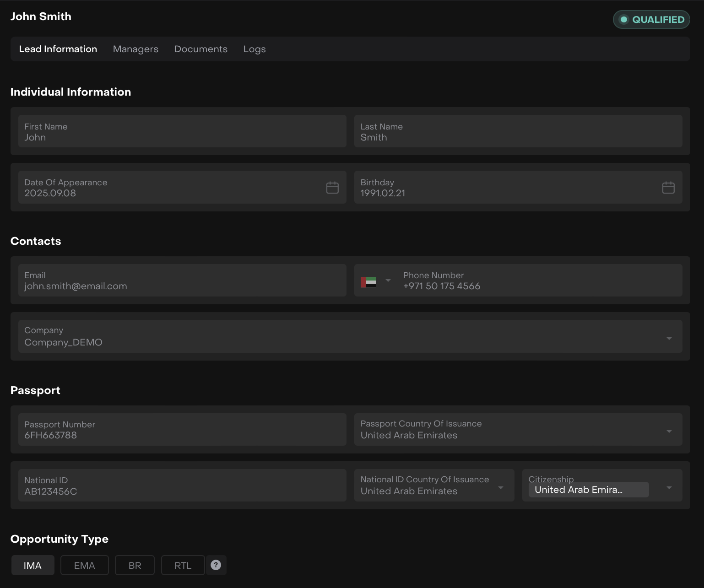This screenshot has height=588, width=704.
Task: Open the Citizenship dropdown arrow
Action: [x=669, y=488]
